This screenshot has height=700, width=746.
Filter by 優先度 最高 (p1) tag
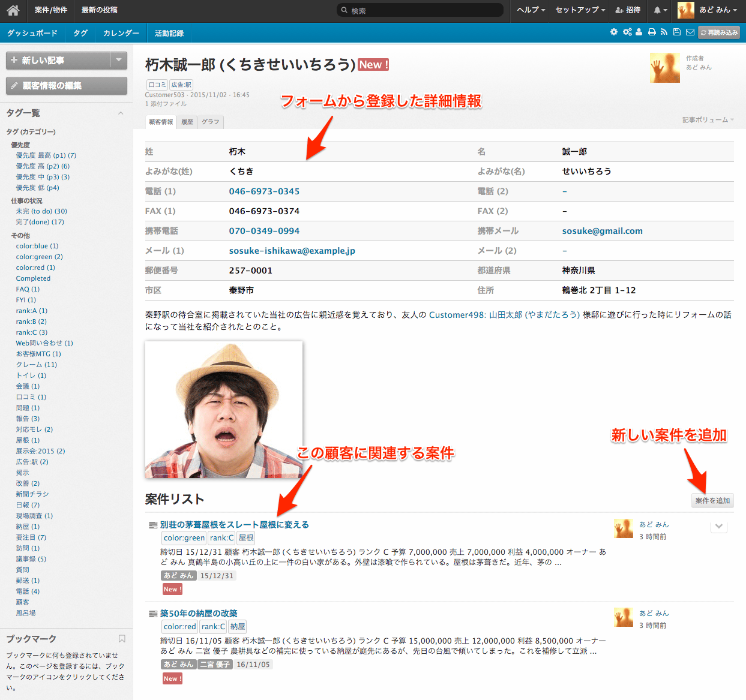46,155
